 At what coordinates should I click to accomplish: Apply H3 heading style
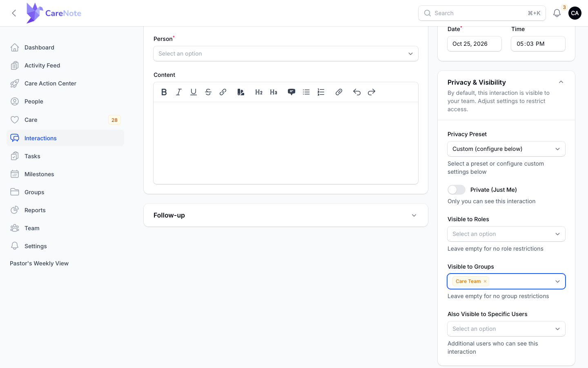[274, 92]
